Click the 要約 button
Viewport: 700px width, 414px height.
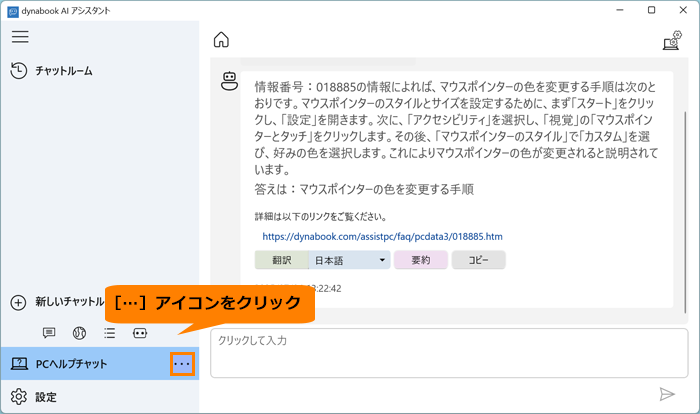click(x=421, y=260)
